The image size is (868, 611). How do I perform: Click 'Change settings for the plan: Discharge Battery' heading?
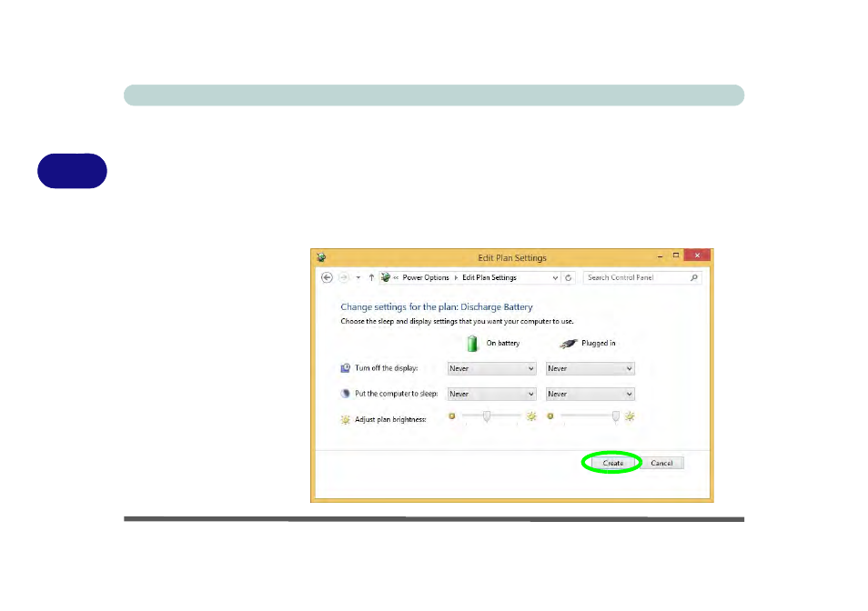(436, 307)
